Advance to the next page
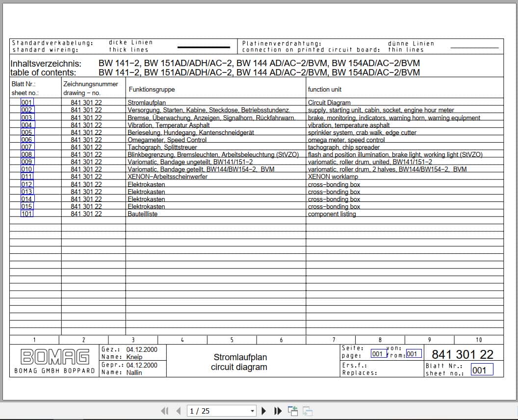Screen dimensions: 518x420 (x=264, y=411)
